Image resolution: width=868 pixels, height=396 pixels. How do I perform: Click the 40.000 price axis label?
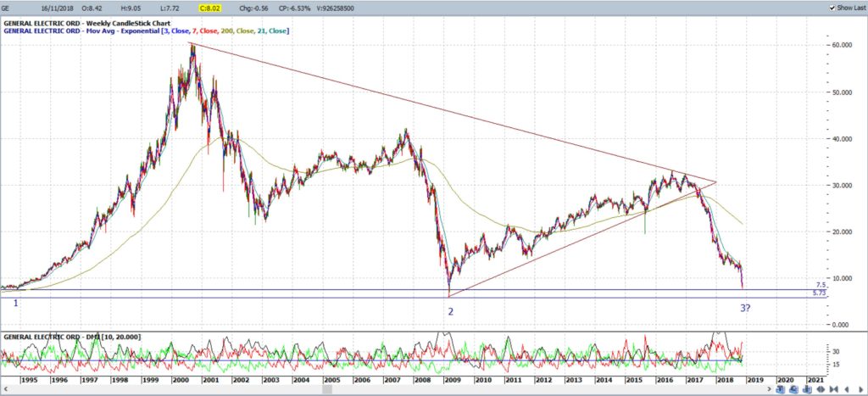tap(841, 138)
